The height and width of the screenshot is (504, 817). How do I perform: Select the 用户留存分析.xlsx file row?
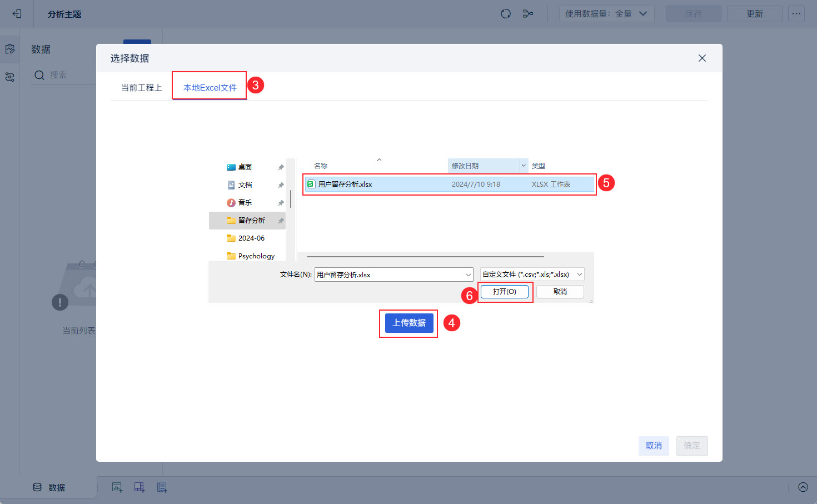click(450, 184)
